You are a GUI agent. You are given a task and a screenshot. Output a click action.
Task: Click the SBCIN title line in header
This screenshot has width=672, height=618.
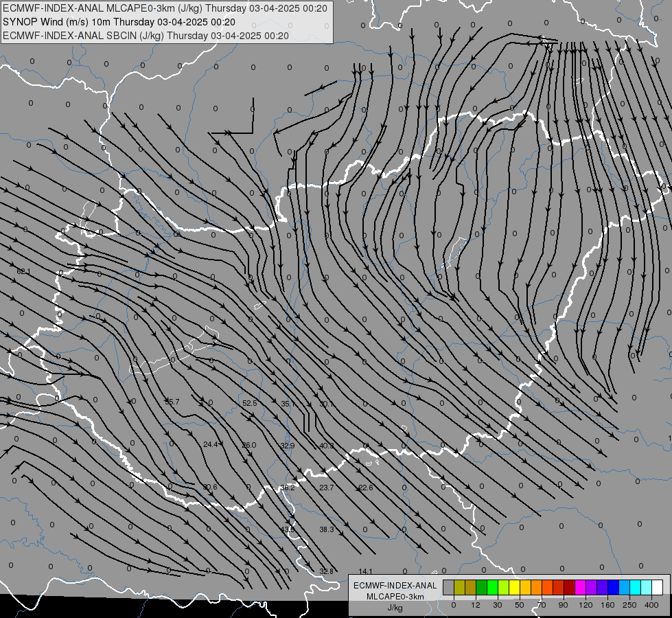(146, 36)
